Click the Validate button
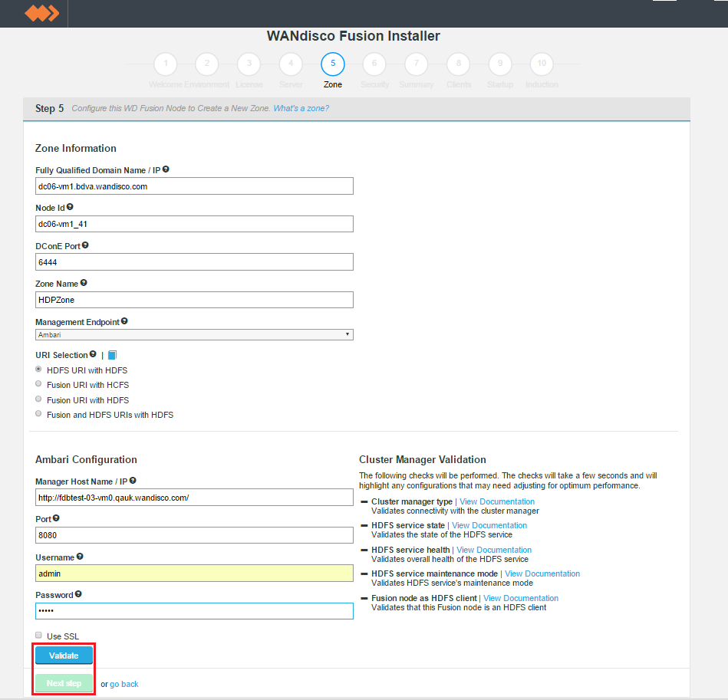Image resolution: width=728 pixels, height=700 pixels. pyautogui.click(x=64, y=656)
